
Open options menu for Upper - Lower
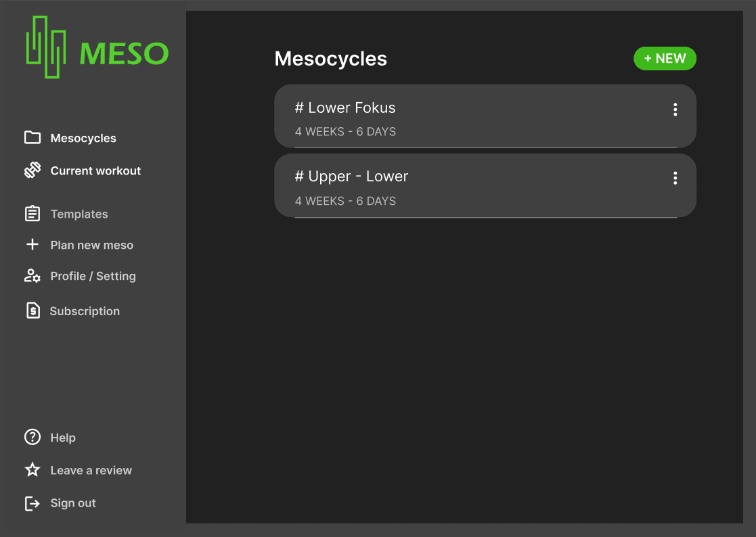[675, 179]
